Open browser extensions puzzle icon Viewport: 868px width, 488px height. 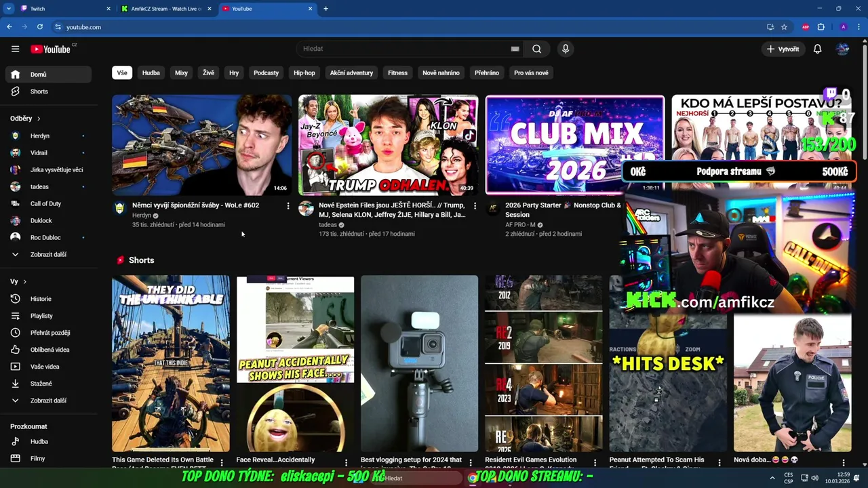(x=821, y=27)
